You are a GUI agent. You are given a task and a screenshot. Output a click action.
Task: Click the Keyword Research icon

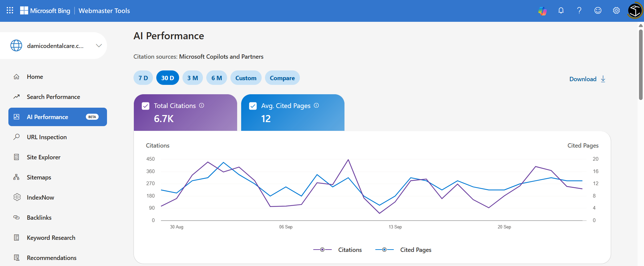pyautogui.click(x=16, y=237)
